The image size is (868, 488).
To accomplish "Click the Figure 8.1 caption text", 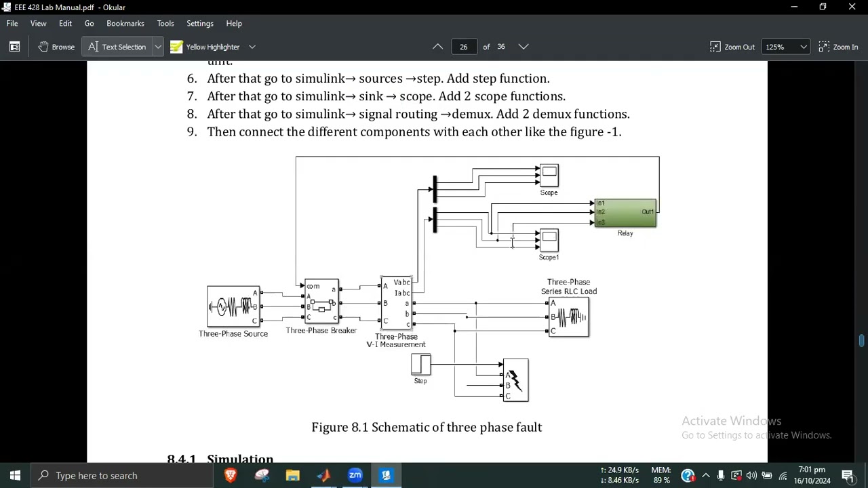I will coord(427,427).
